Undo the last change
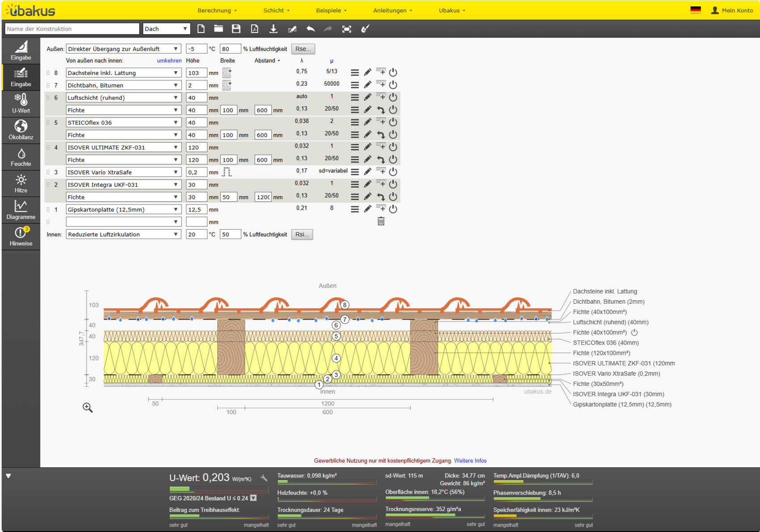Image resolution: width=760 pixels, height=532 pixels. click(310, 29)
